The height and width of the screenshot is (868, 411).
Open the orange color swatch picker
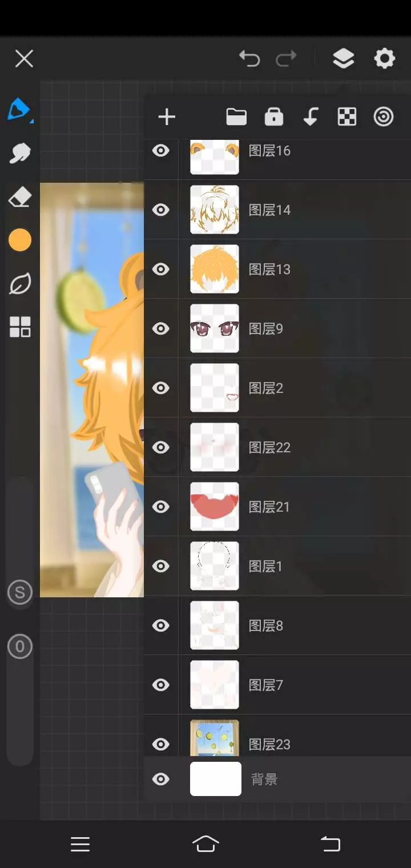coord(20,240)
